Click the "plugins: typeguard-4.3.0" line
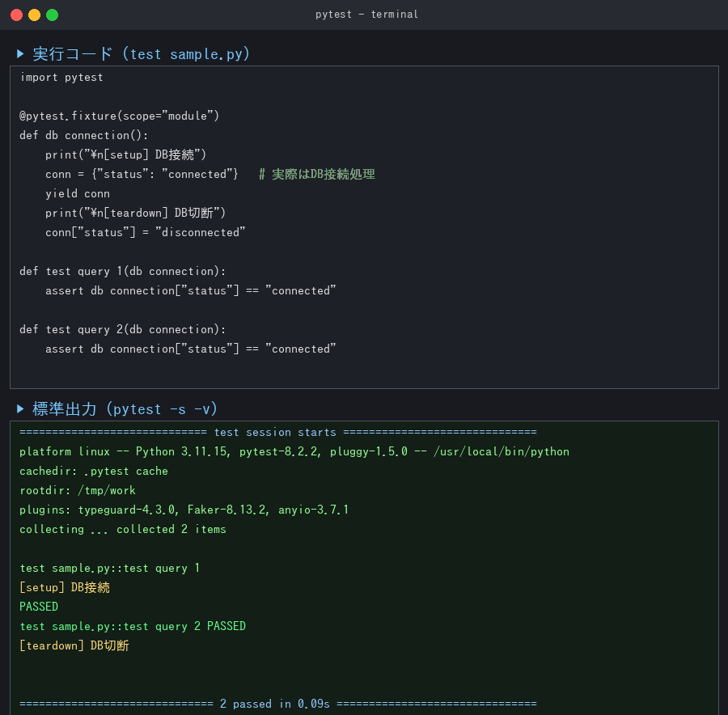The height and width of the screenshot is (715, 728). 184,510
